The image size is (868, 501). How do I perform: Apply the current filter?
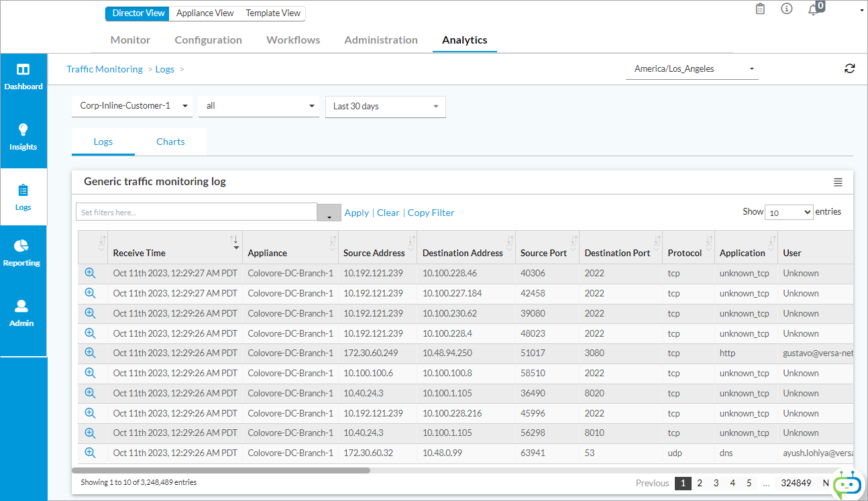(x=356, y=213)
